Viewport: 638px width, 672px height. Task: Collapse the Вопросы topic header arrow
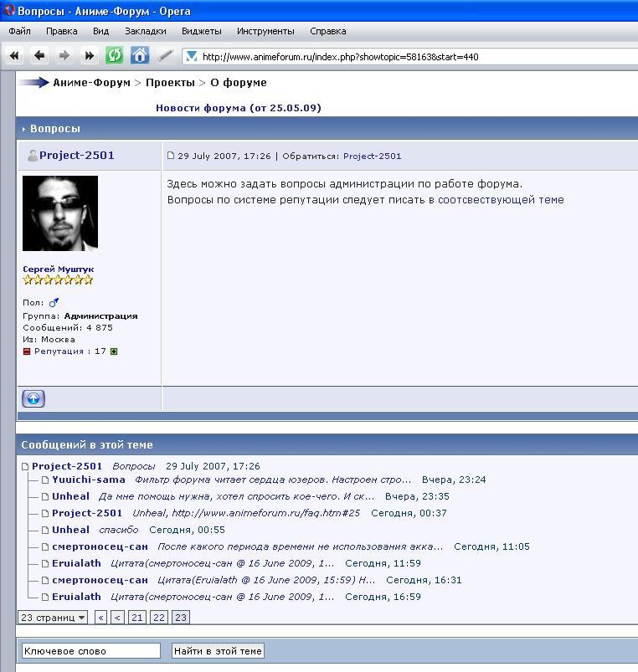[x=24, y=129]
